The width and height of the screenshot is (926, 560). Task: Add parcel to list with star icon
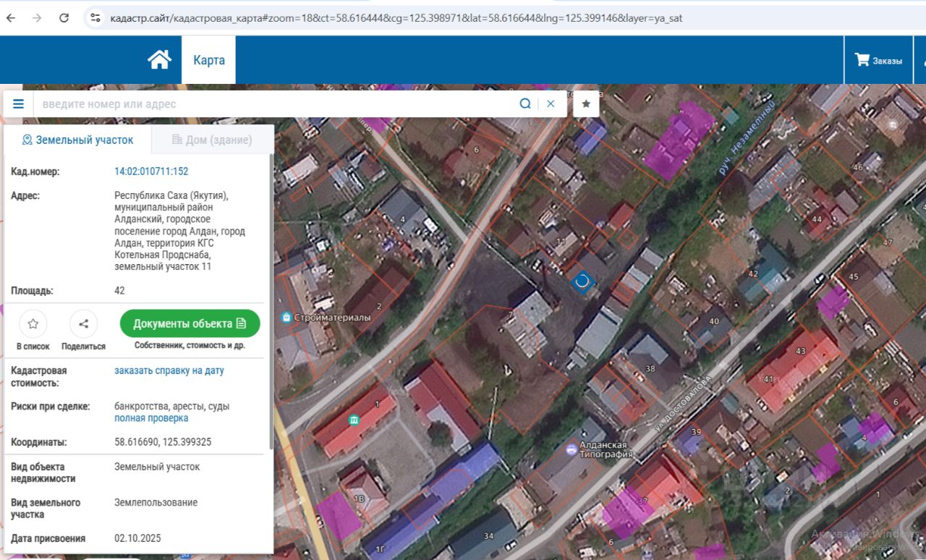pos(33,324)
